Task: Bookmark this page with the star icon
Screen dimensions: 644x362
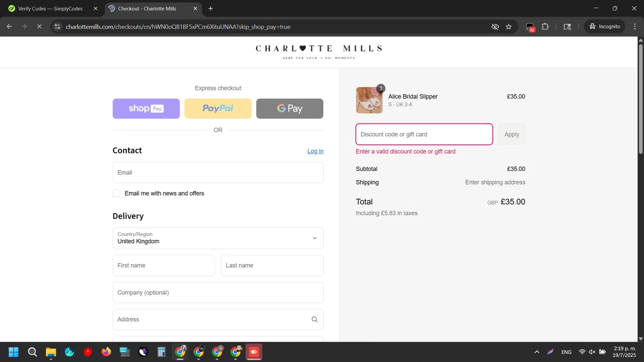Action: [x=509, y=27]
